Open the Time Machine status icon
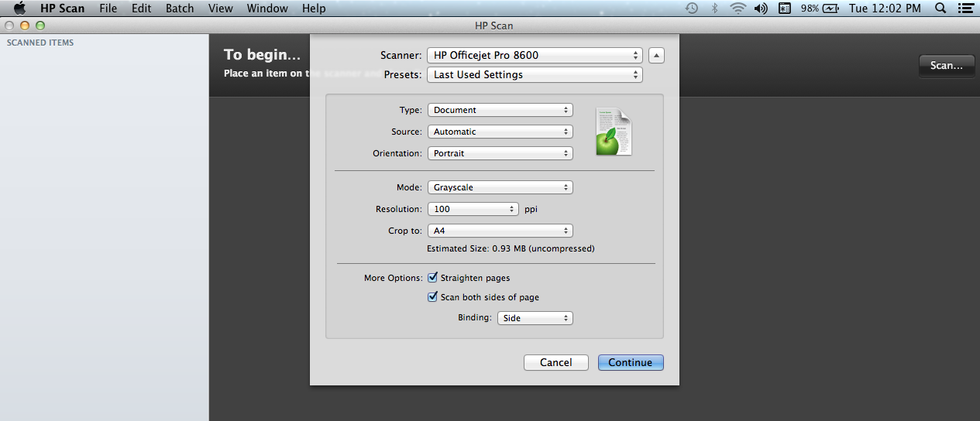The image size is (980, 421). click(692, 9)
